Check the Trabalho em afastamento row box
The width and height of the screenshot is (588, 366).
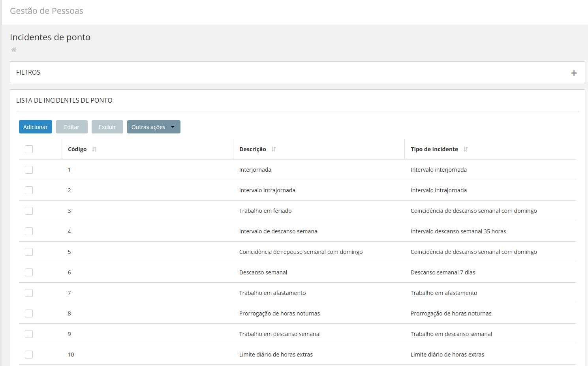(29, 293)
